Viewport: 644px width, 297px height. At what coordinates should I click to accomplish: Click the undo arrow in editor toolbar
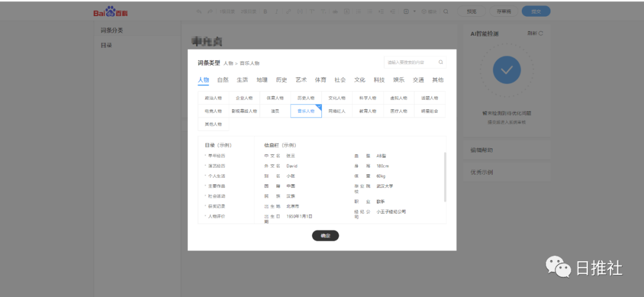pos(199,11)
